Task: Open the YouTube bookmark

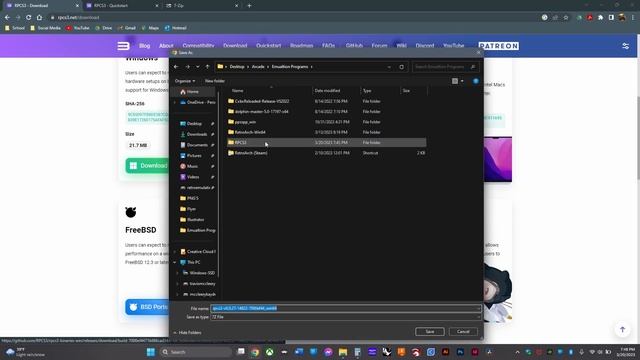Action: pos(78,28)
